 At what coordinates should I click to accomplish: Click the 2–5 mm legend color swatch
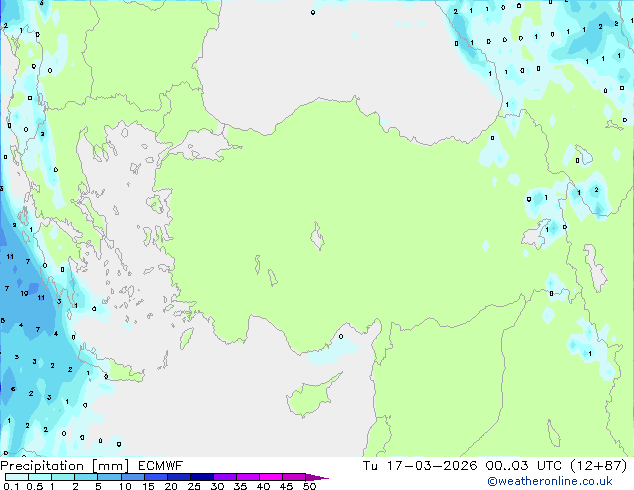(86, 477)
